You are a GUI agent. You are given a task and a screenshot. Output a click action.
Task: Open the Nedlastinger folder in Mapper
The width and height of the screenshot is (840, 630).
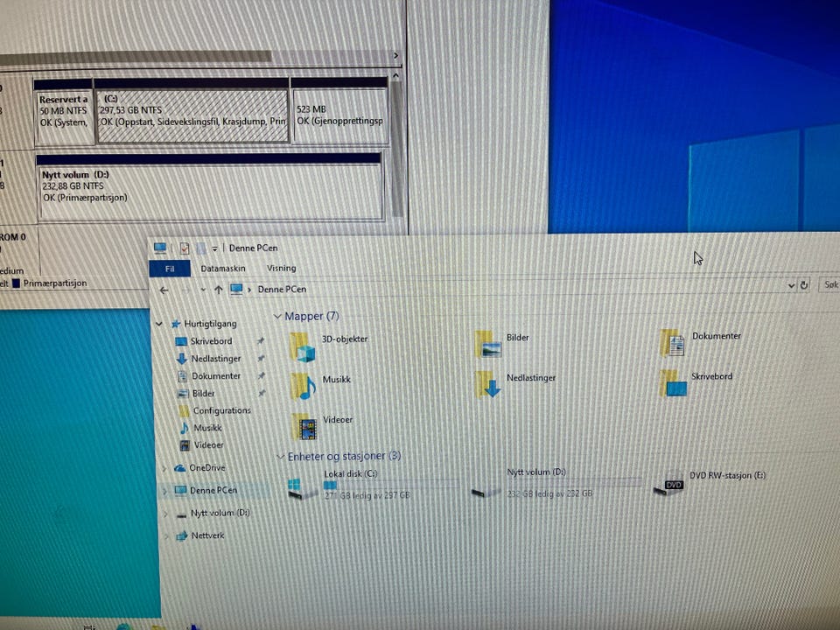pos(515,384)
